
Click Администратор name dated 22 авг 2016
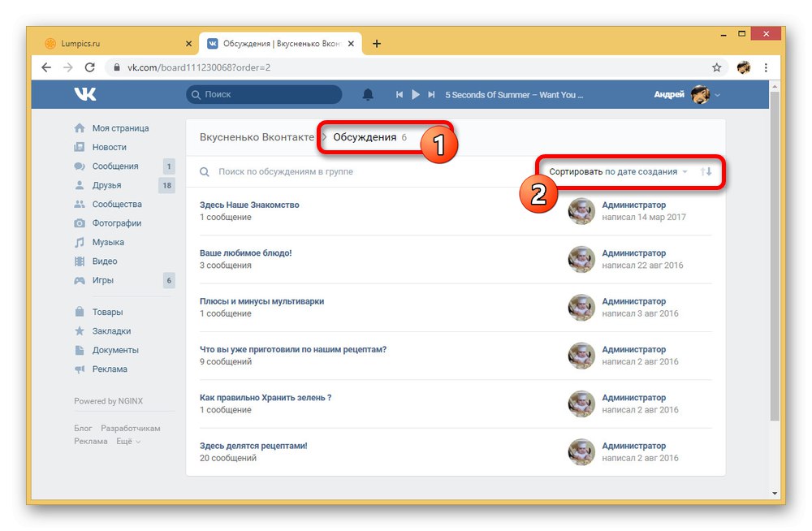(634, 253)
